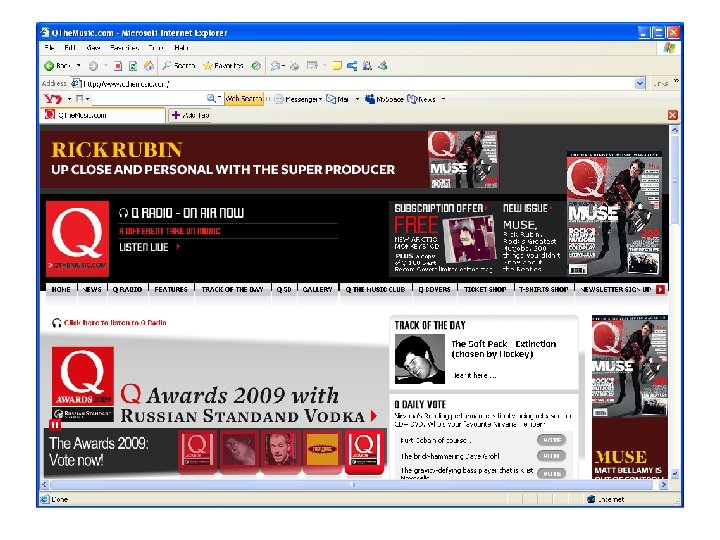This screenshot has width=720, height=540.
Task: Open the News nav item on site
Action: 92,290
